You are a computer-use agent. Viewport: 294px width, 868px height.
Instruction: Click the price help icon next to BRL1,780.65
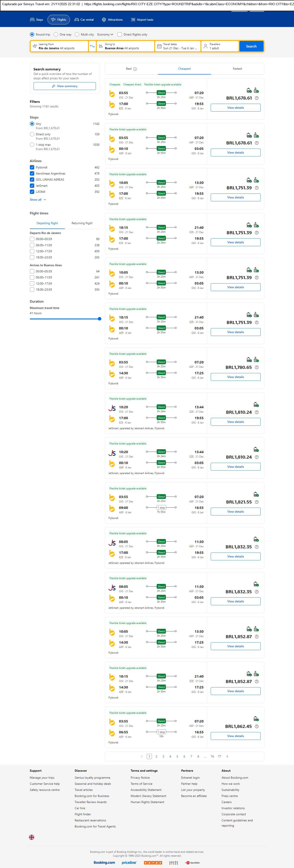(x=257, y=367)
